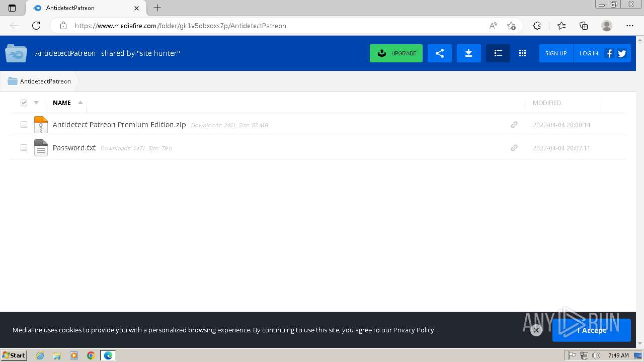Check the Antidetect Patreon zip checkbox

[24, 124]
